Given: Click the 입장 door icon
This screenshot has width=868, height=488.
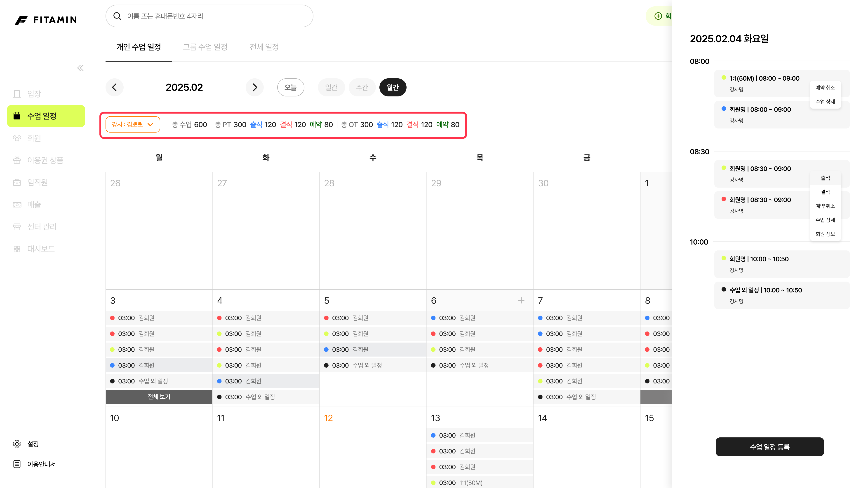Looking at the screenshot, I should (17, 94).
